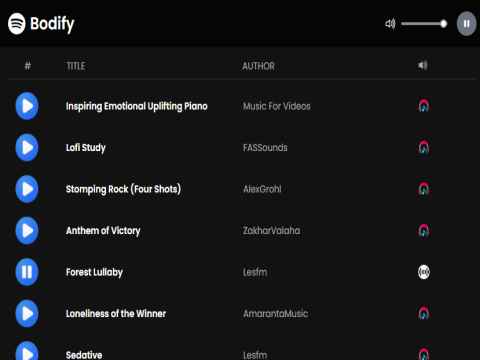The width and height of the screenshot is (480, 360).
Task: Play Loneliness of the Winner
Action: point(27,313)
